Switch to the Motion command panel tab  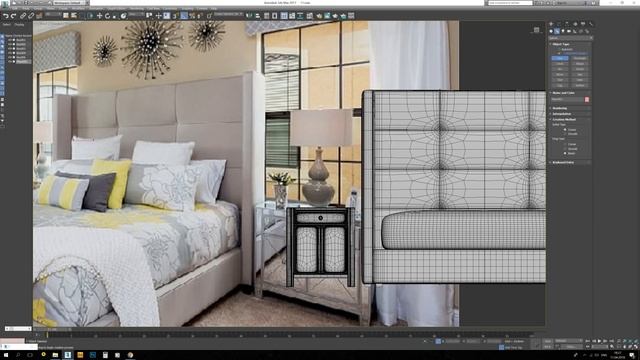click(x=575, y=24)
